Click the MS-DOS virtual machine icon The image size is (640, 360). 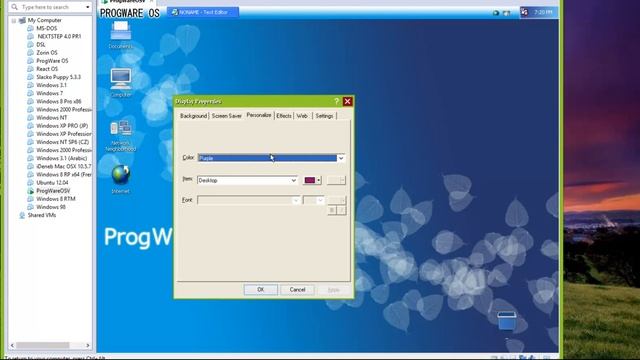[x=30, y=28]
